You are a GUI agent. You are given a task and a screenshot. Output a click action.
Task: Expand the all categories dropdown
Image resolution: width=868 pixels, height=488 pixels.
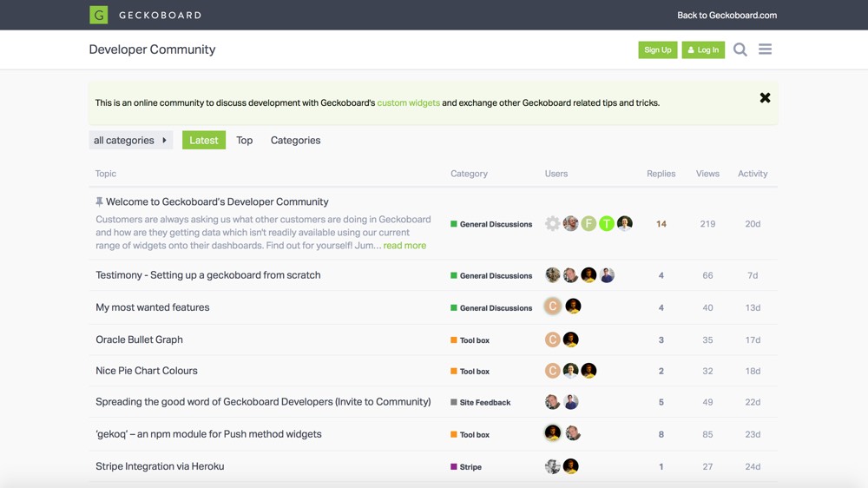pyautogui.click(x=131, y=140)
